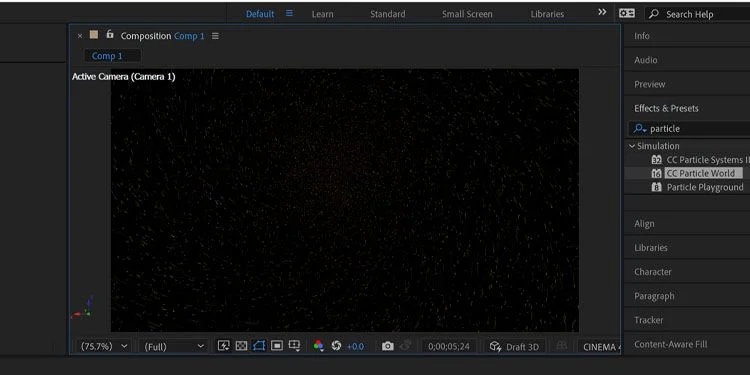Toggle the composition panel lock icon
This screenshot has width=750, height=375.
coord(110,34)
